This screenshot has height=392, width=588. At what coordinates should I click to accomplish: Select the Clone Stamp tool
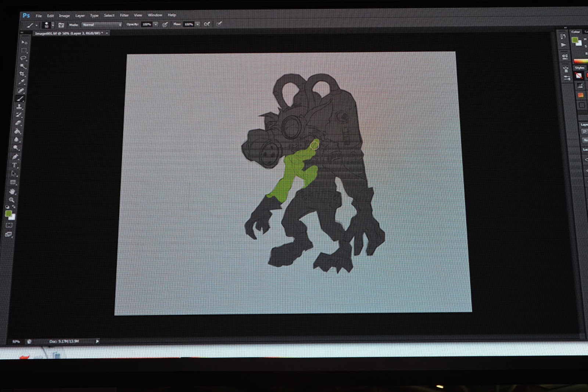click(x=19, y=107)
